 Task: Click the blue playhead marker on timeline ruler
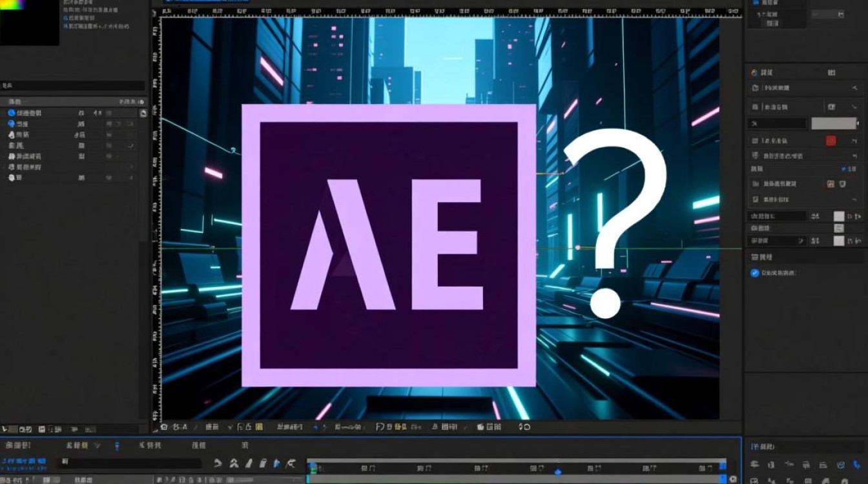(x=558, y=471)
